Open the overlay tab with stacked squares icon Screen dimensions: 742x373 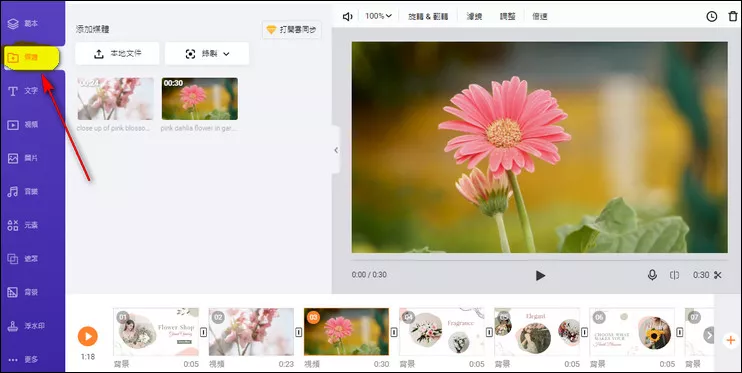(x=23, y=259)
